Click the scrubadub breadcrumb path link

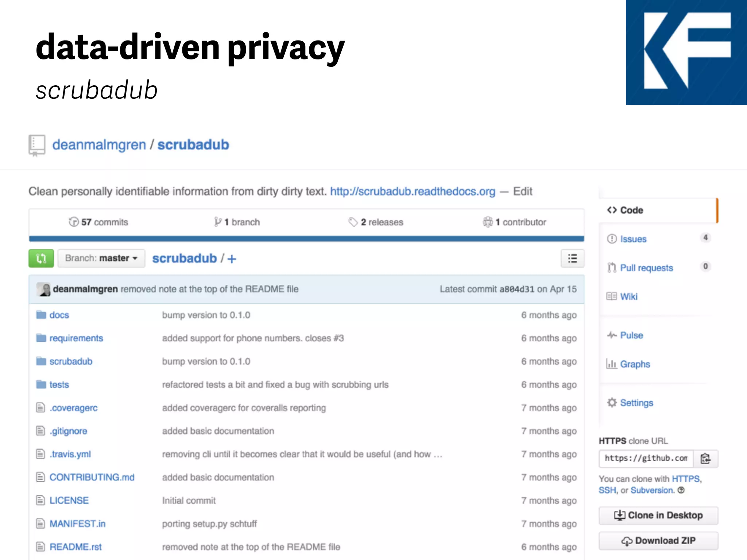(x=185, y=258)
